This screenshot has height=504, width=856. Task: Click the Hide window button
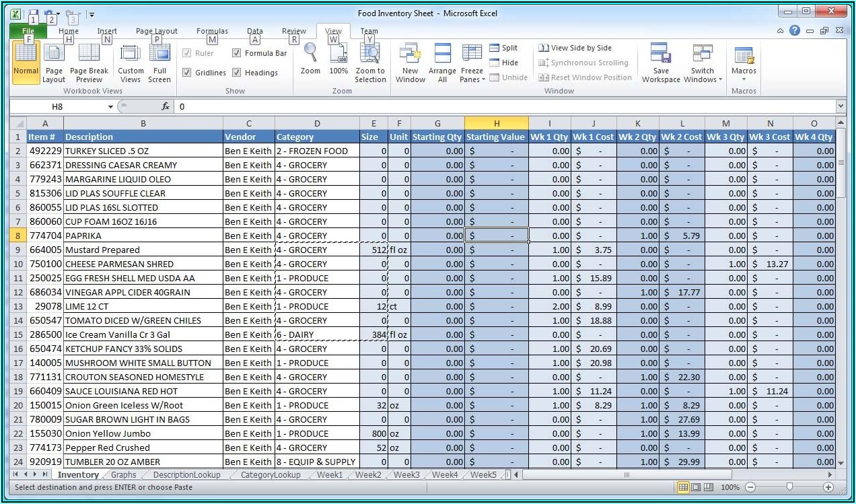pos(503,63)
